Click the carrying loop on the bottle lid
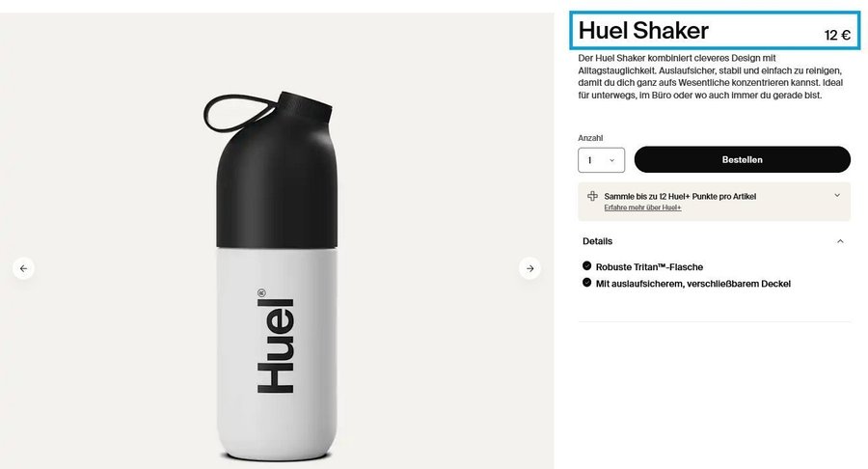The width and height of the screenshot is (868, 469). click(x=238, y=113)
